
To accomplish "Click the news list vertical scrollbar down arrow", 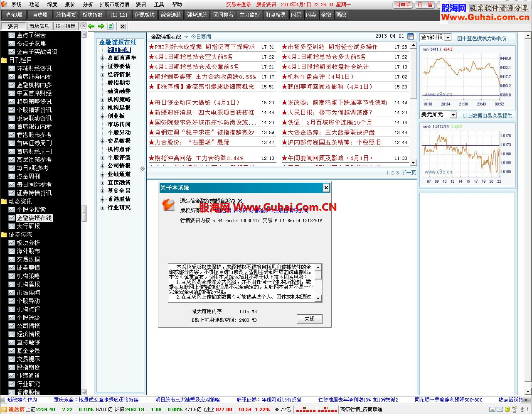I will pos(413,163).
